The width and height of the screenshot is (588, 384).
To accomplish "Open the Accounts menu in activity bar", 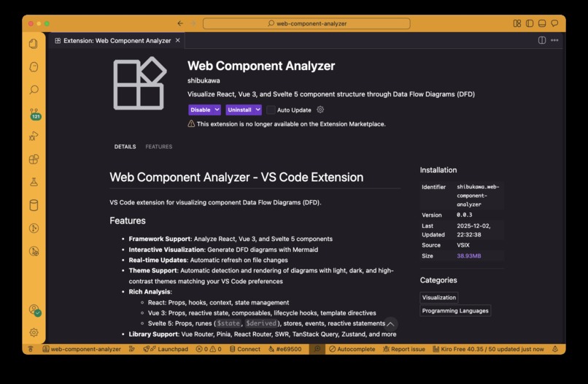I will [x=34, y=310].
